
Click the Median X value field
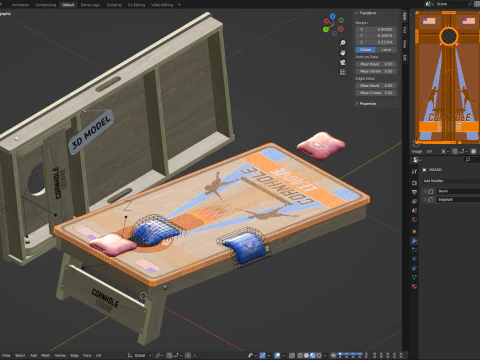tap(376, 29)
